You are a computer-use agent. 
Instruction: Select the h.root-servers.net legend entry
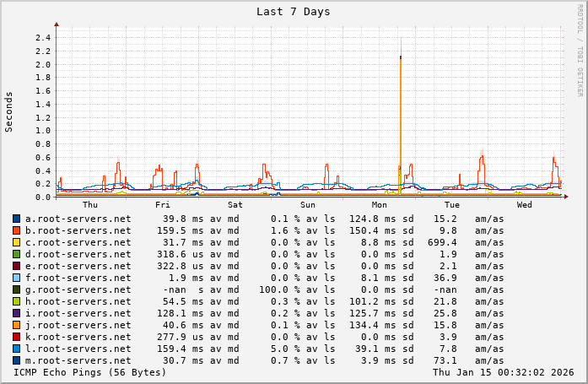coord(78,301)
